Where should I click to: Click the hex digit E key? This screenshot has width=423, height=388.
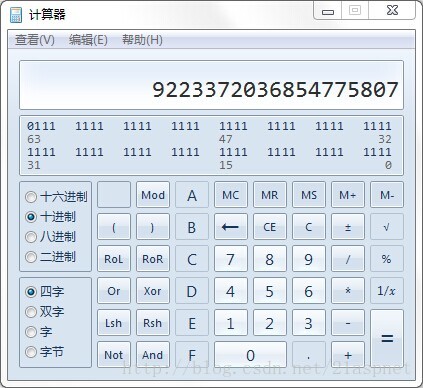[192, 323]
